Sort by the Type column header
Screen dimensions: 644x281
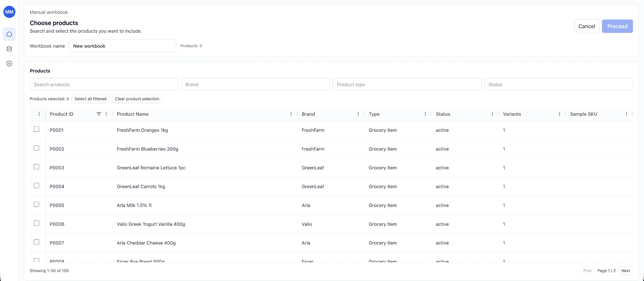(374, 114)
